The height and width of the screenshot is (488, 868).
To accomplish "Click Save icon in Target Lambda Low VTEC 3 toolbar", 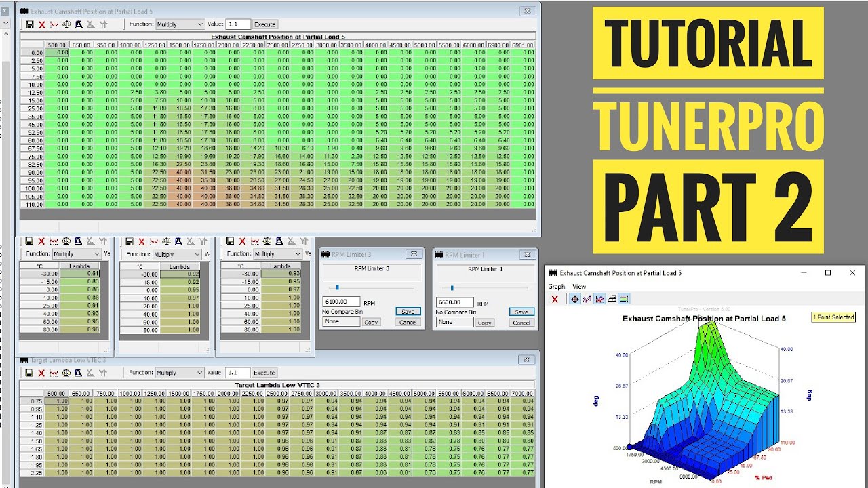I will pos(30,373).
